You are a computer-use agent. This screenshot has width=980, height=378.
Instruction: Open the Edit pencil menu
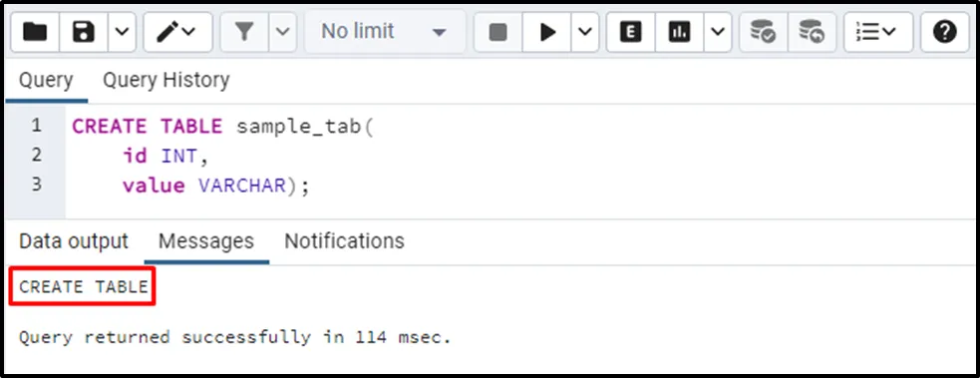[177, 32]
